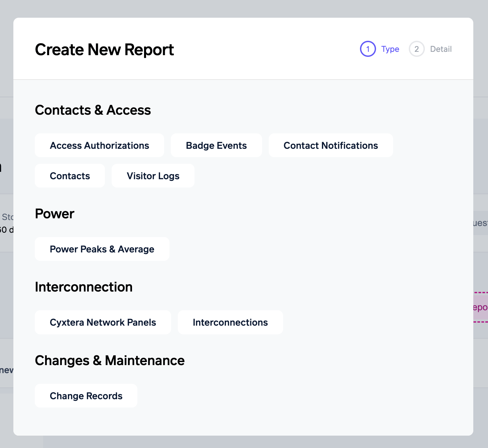
Task: Jump to the Detail step label
Action: (x=441, y=49)
